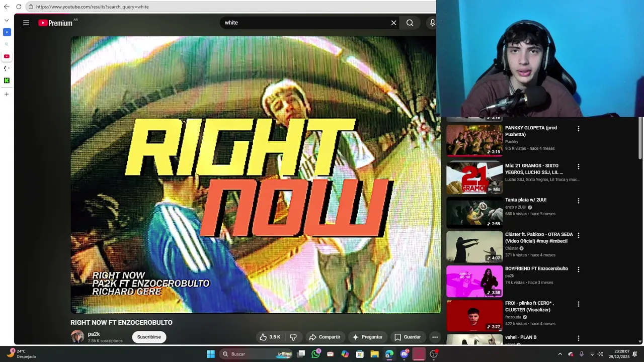The image size is (644, 362).
Task: Click the site info lock icon
Action: pos(31,7)
